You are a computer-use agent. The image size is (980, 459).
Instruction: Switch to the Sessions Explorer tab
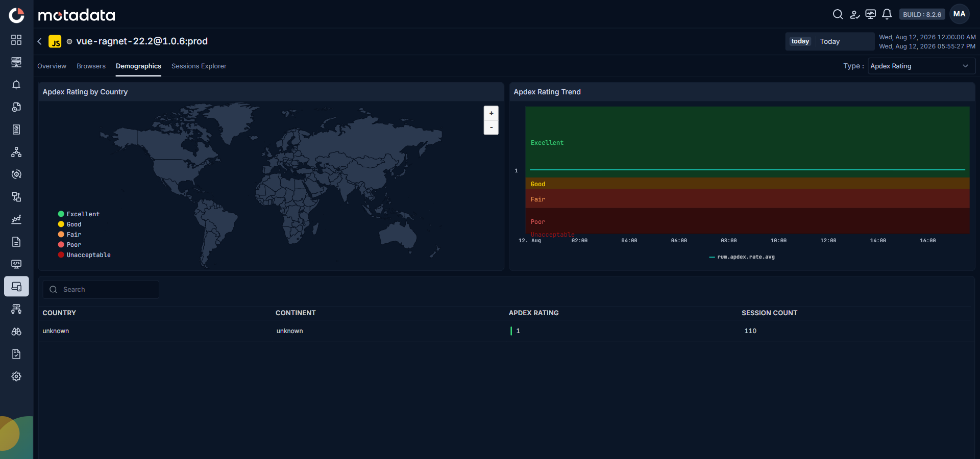[199, 66]
